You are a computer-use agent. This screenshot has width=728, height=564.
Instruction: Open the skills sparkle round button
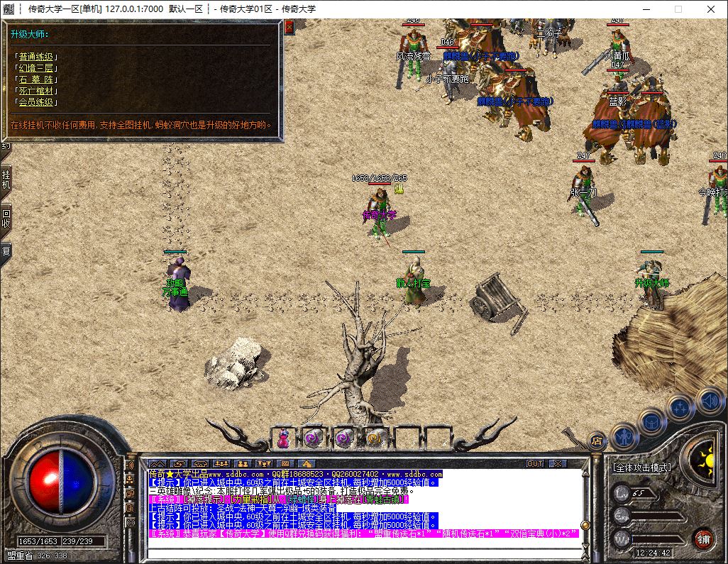coord(680,408)
